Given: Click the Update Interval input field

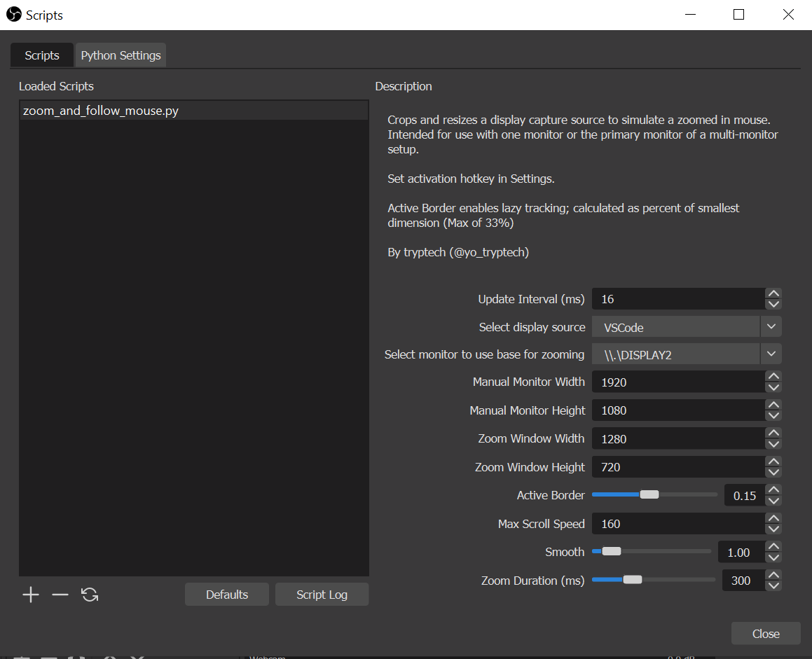Looking at the screenshot, I should pyautogui.click(x=678, y=299).
